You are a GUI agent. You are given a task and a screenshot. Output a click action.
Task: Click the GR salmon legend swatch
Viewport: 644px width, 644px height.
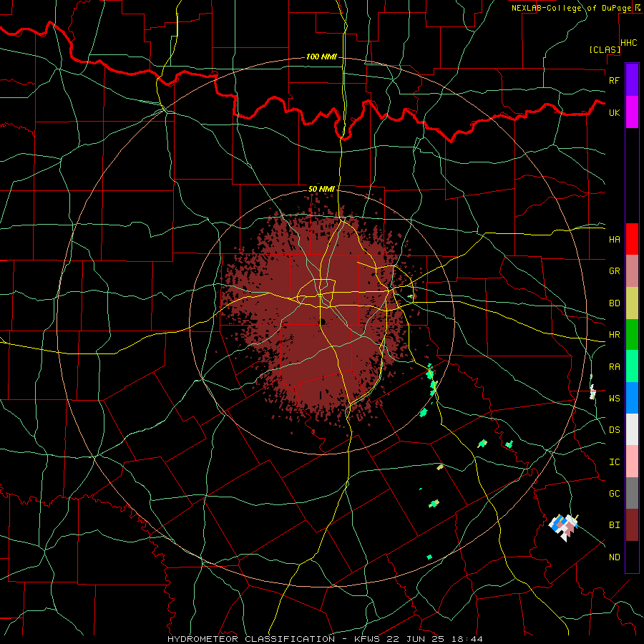click(632, 271)
